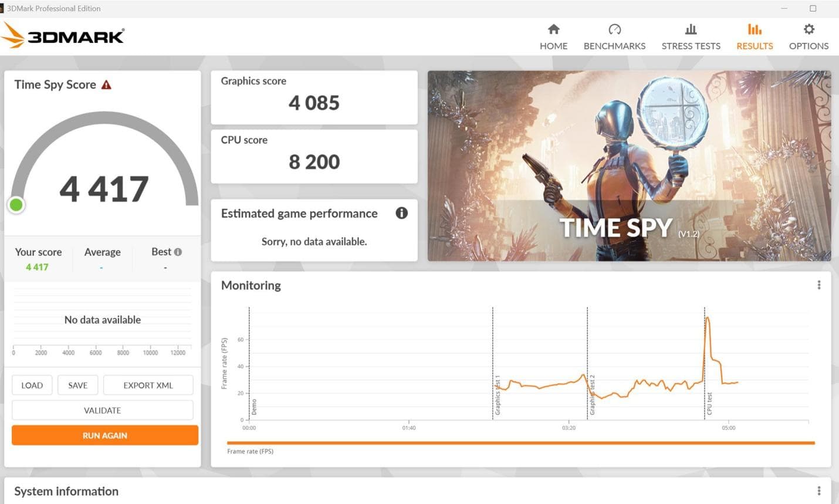Click LOAD to open a saved result
The width and height of the screenshot is (839, 504).
(32, 385)
